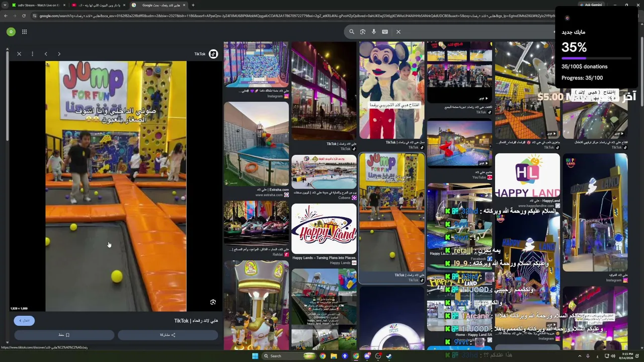Open Windows Start menu
The image size is (644, 362).
(x=255, y=356)
